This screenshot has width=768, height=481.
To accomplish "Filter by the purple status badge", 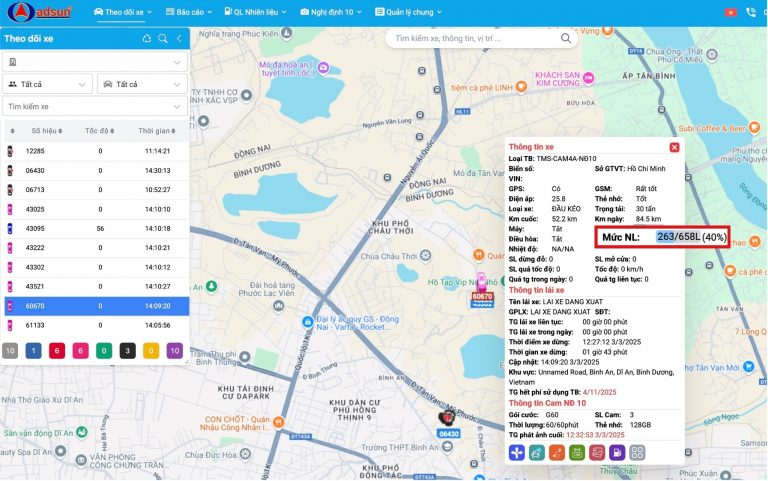I will (x=174, y=350).
